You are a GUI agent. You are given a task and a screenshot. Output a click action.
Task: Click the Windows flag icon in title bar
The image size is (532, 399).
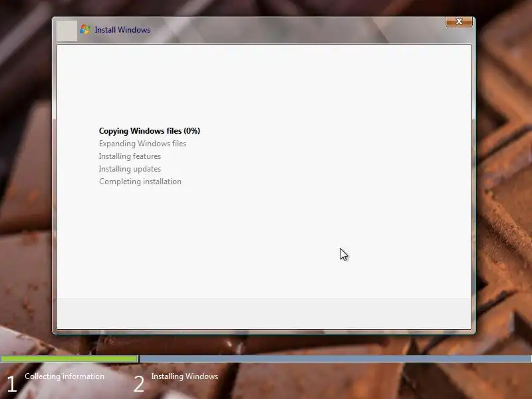(x=85, y=29)
